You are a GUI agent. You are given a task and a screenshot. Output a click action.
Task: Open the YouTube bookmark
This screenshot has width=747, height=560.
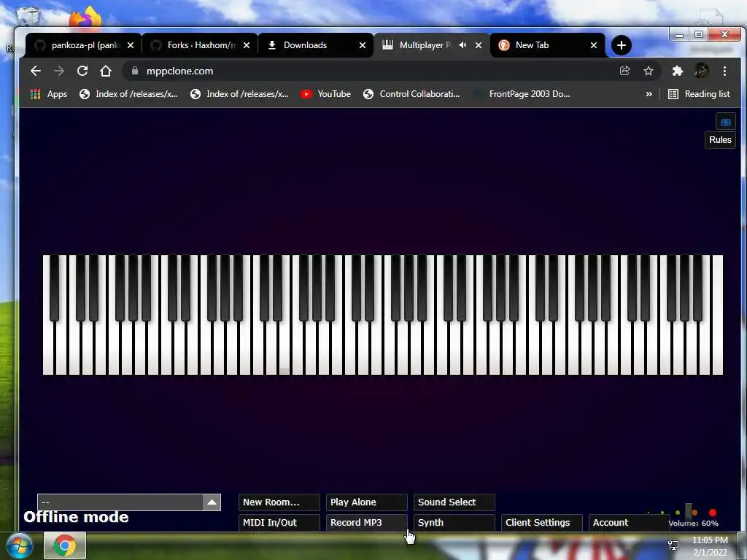tap(326, 94)
